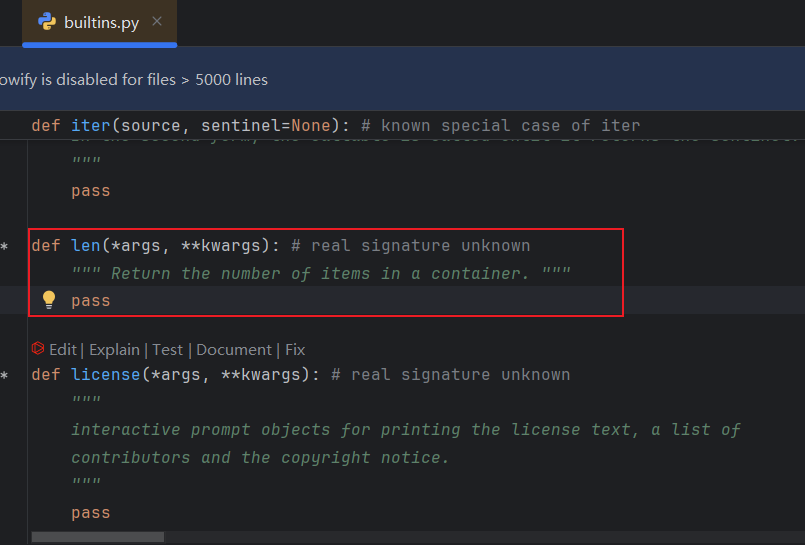Click the 'disabled for files > 5000 lines' banner text
The width and height of the screenshot is (805, 545).
point(162,80)
